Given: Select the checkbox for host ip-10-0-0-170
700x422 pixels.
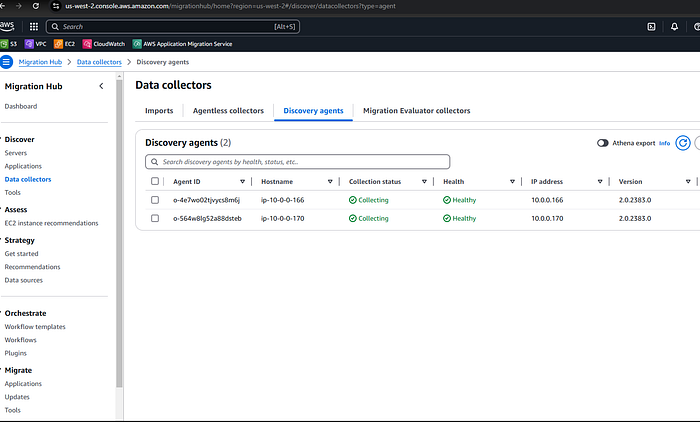Looking at the screenshot, I should point(155,218).
